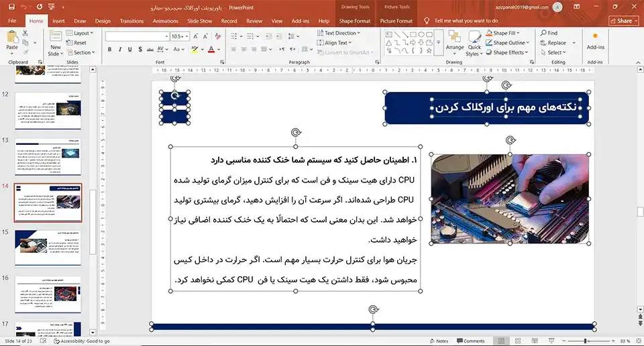Toggle Strikethrough formatting
This screenshot has height=346, width=644.
tap(150, 49)
